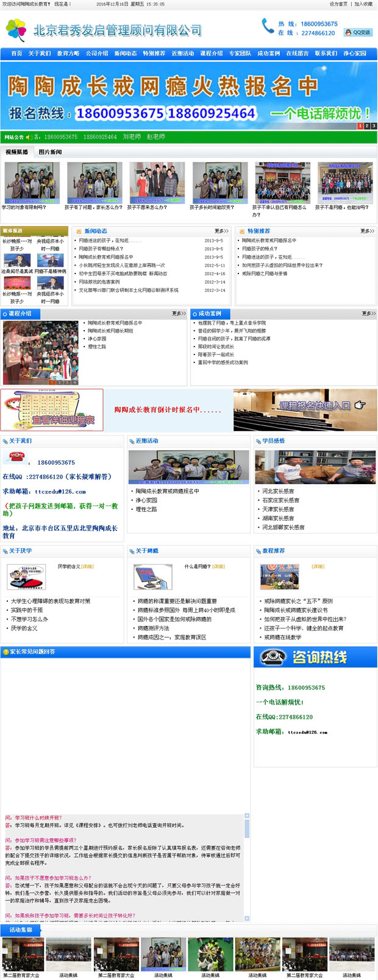Expand 更多 in 特别推荐 section
Screen dimensions: 378x980
pos(367,231)
